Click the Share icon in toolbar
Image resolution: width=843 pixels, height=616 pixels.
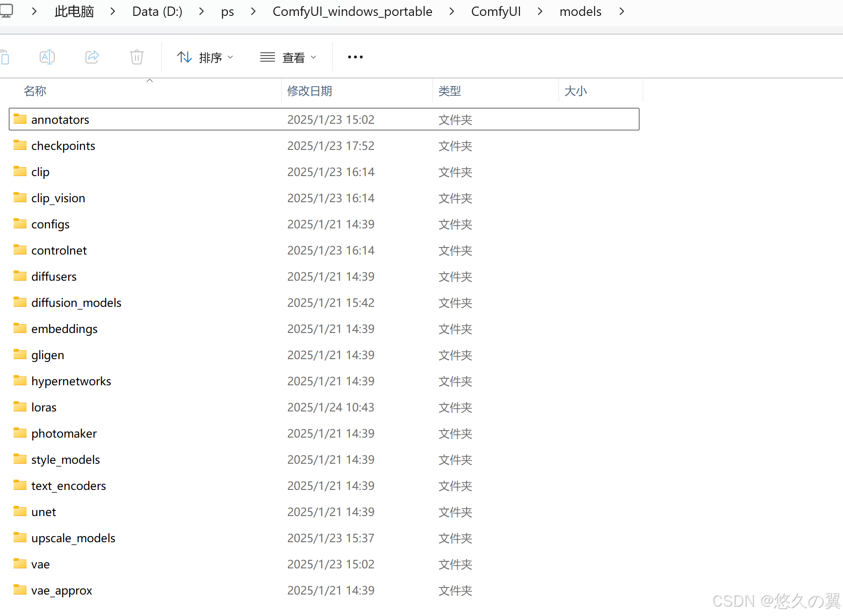pos(92,57)
